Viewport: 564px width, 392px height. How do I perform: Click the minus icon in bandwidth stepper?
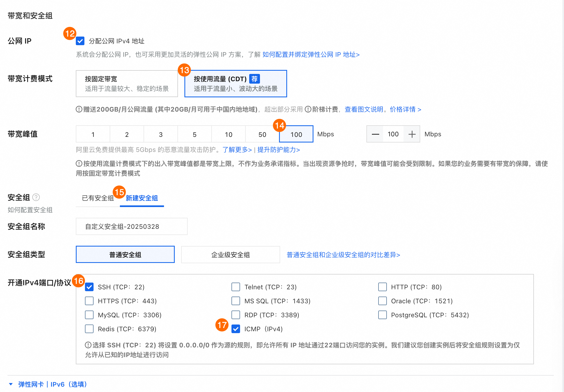click(x=375, y=134)
